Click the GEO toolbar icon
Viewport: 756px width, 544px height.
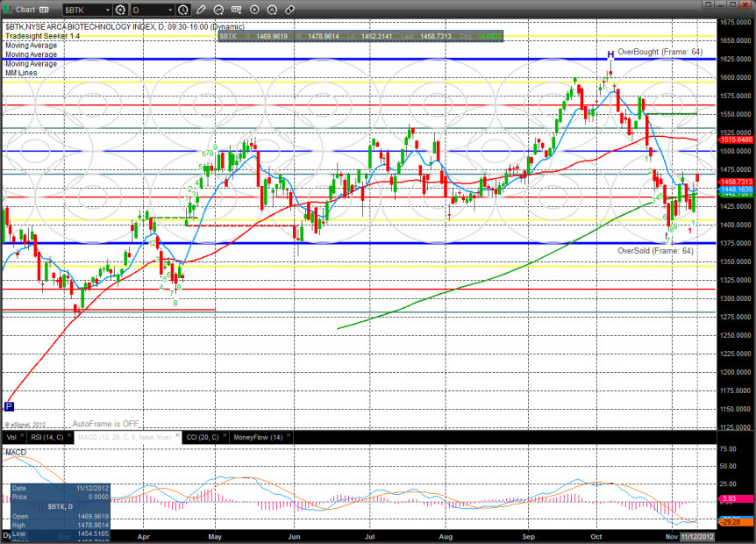click(236, 10)
